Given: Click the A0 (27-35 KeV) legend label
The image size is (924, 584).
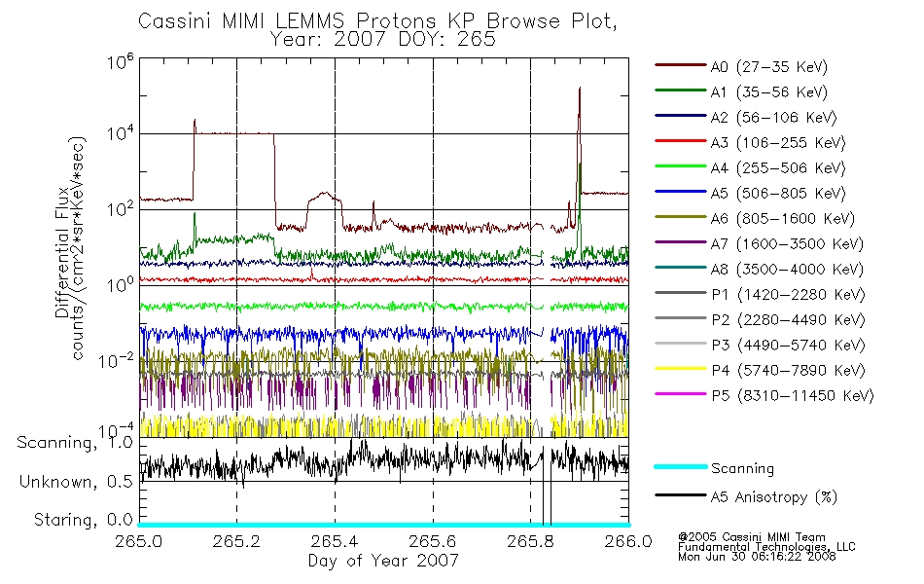Looking at the screenshot, I should pyautogui.click(x=768, y=66).
